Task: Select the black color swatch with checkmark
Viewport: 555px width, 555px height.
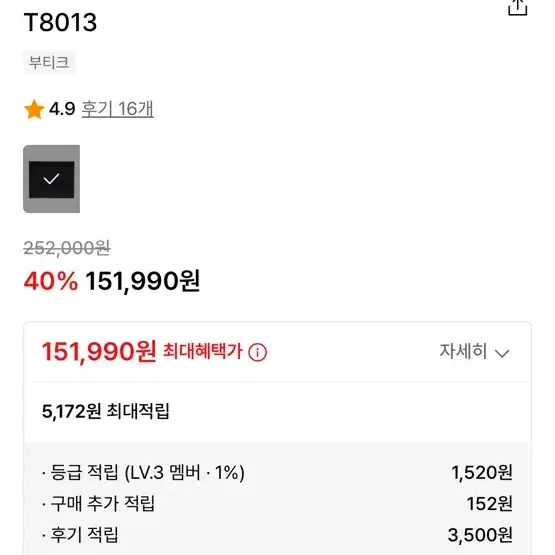Action: (x=52, y=179)
